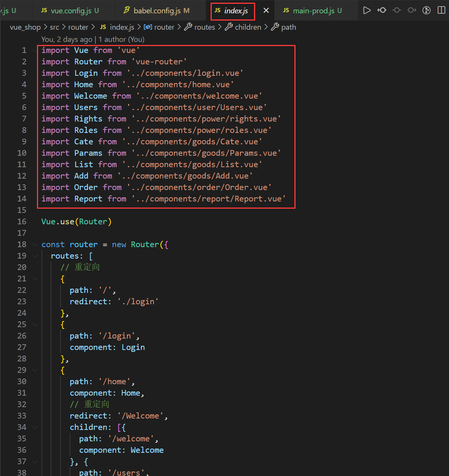This screenshot has width=449, height=476.
Task: Click the Rights identifier on line 7
Action: 88,119
